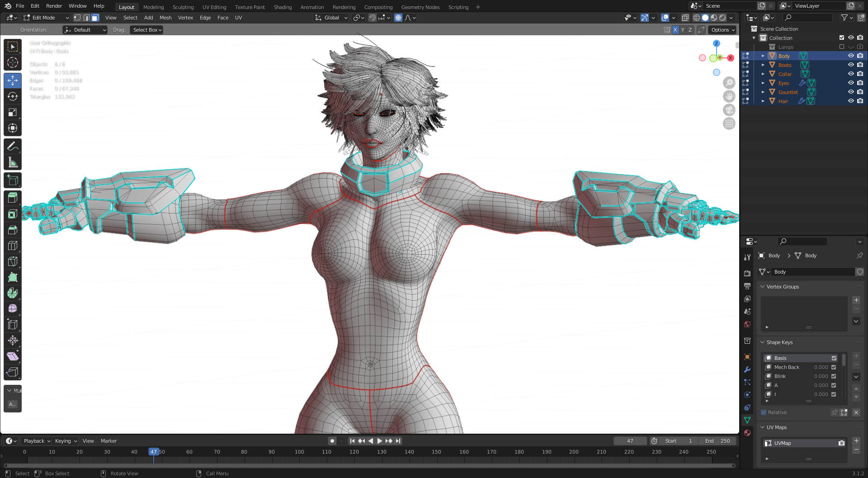Enable face select mode
Image resolution: width=868 pixels, height=478 pixels.
pyautogui.click(x=95, y=18)
